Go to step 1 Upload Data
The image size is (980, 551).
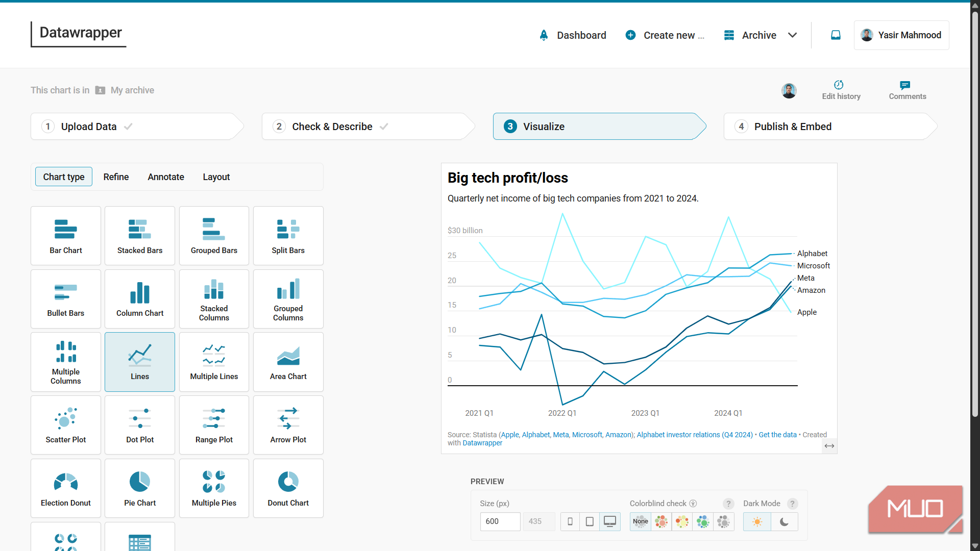136,127
